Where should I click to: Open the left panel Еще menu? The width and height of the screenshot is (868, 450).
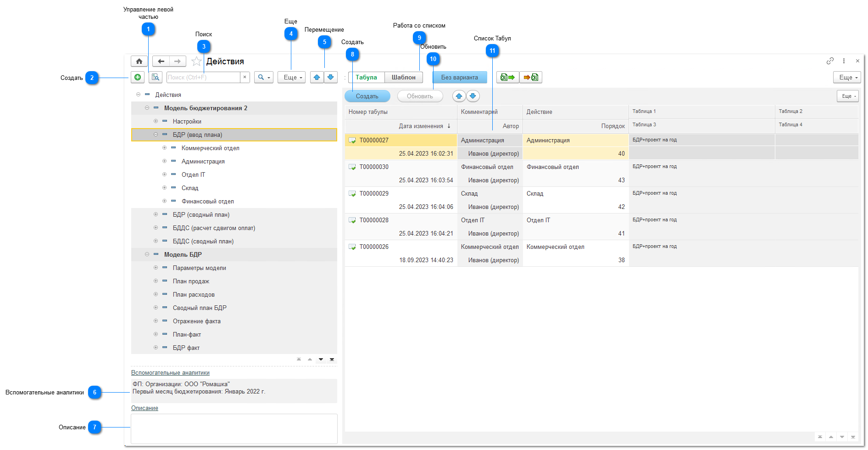tap(291, 77)
